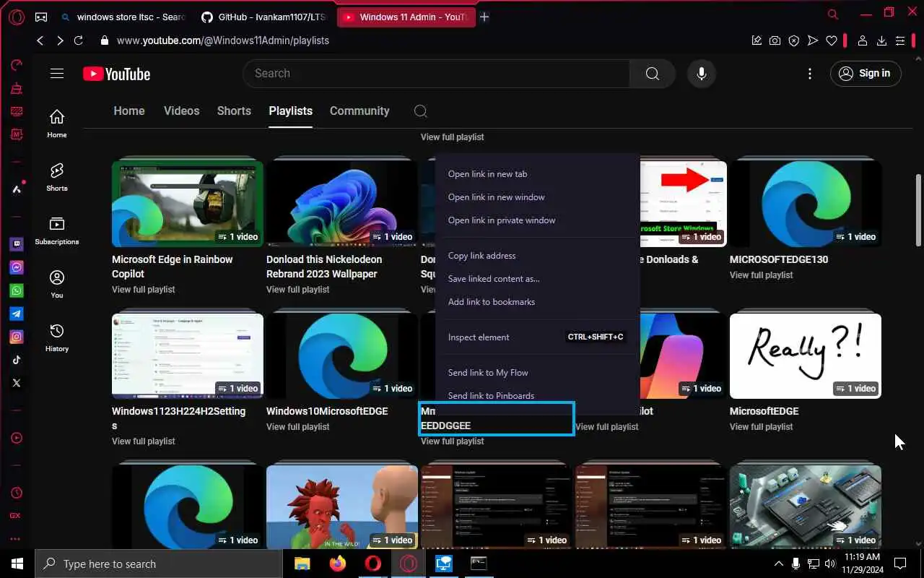Go back to the previous page

[x=40, y=40]
